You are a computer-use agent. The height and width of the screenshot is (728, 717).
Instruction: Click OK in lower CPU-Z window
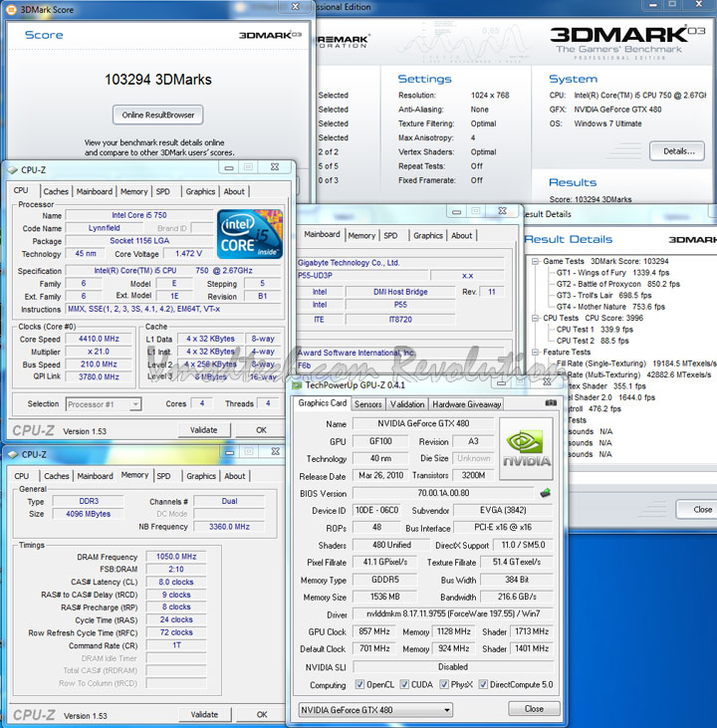[262, 714]
